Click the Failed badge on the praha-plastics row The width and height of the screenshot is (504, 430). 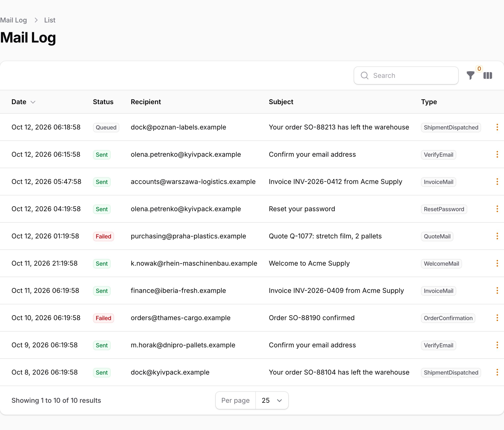(103, 236)
